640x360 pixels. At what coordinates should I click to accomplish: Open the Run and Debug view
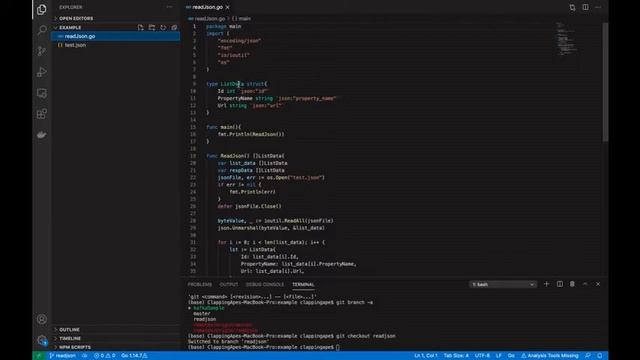42,72
